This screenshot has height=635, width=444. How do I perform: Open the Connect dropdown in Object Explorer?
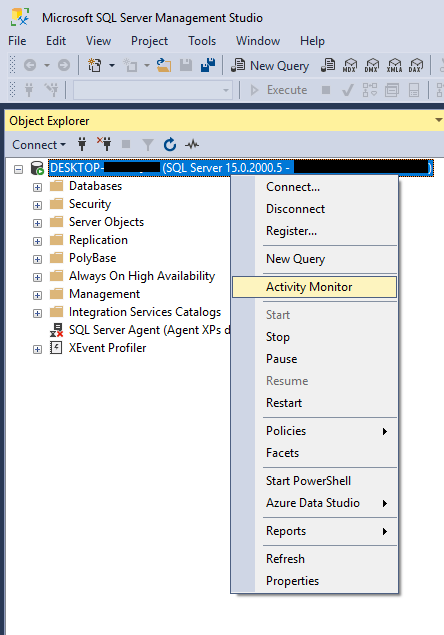pyautogui.click(x=39, y=145)
